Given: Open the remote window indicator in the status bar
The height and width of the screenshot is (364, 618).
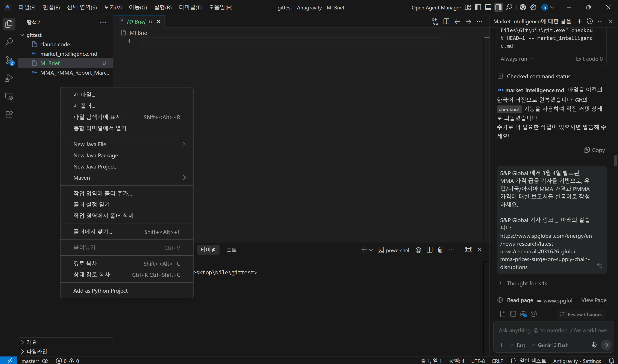Looking at the screenshot, I should pos(9,360).
